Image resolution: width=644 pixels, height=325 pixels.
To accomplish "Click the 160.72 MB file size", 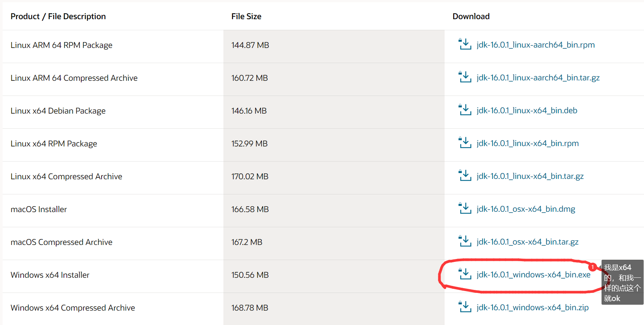I will click(250, 78).
